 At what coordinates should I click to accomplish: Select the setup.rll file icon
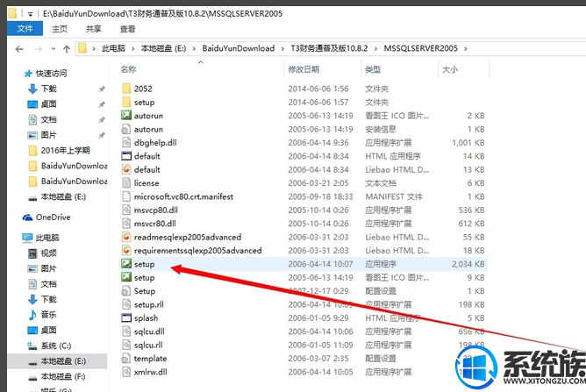(126, 304)
